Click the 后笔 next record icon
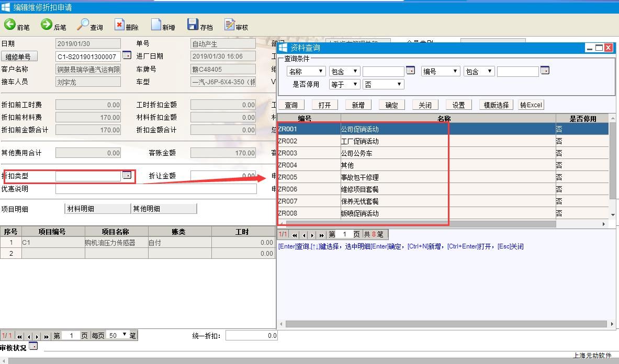 click(x=47, y=25)
